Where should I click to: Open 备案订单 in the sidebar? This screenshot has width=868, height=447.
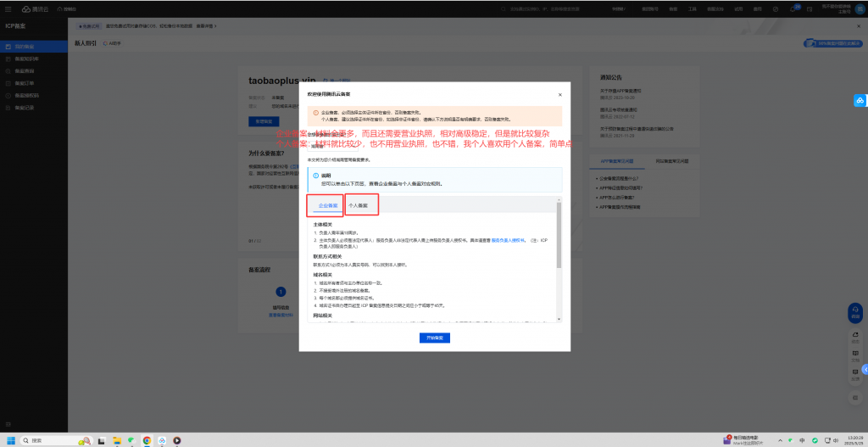34,83
